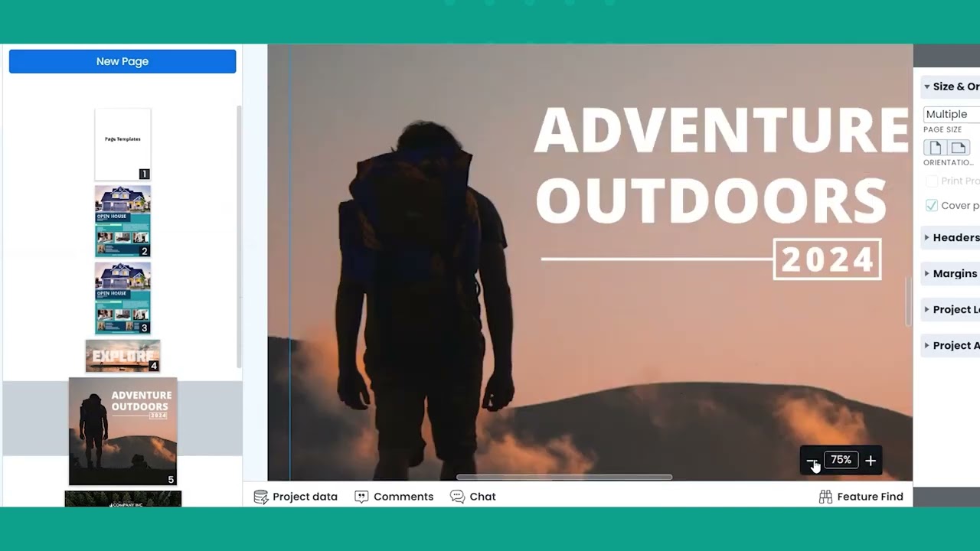
Task: Click the Comments speech bubble icon
Action: [x=361, y=497]
